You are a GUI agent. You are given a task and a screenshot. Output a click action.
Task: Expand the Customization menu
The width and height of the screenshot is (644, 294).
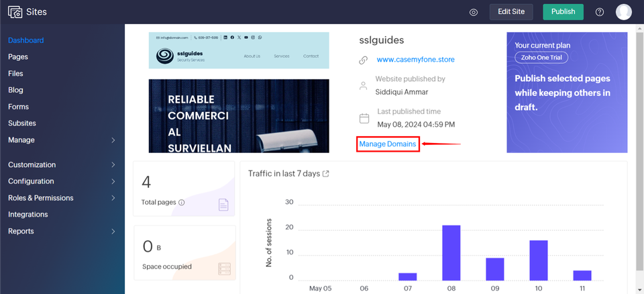[113, 164]
